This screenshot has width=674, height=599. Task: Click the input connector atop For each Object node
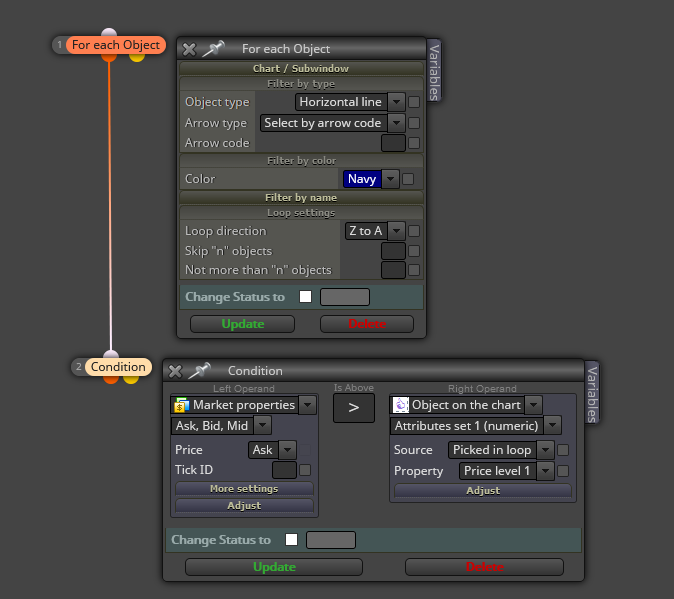(109, 33)
